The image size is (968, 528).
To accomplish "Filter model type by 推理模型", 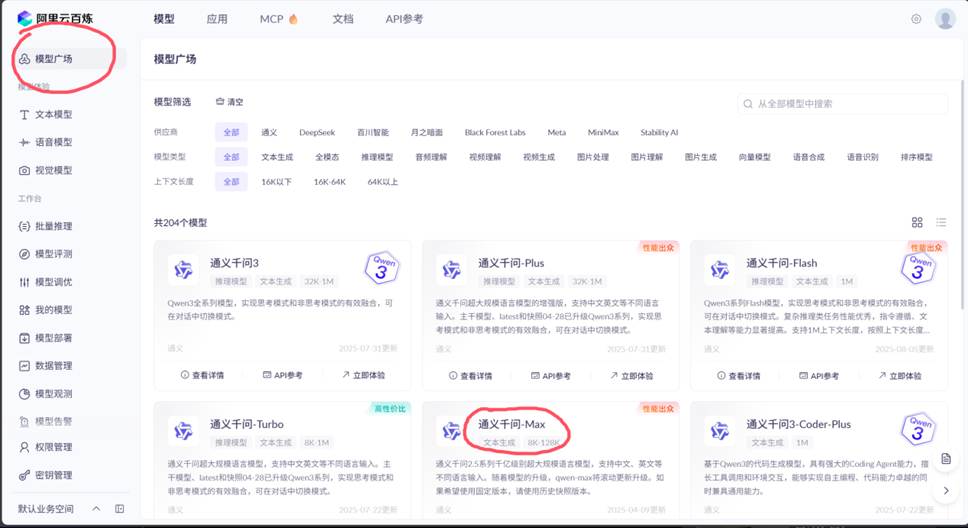I will pyautogui.click(x=377, y=157).
